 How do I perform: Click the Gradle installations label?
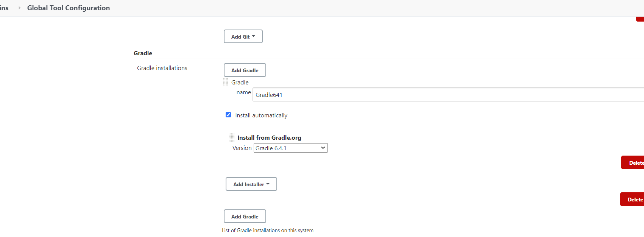click(x=162, y=68)
